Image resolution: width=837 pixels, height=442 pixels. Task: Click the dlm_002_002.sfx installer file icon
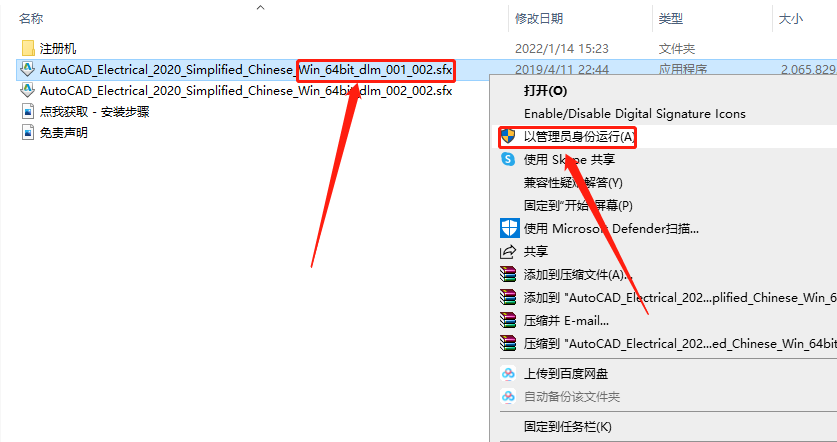(28, 91)
